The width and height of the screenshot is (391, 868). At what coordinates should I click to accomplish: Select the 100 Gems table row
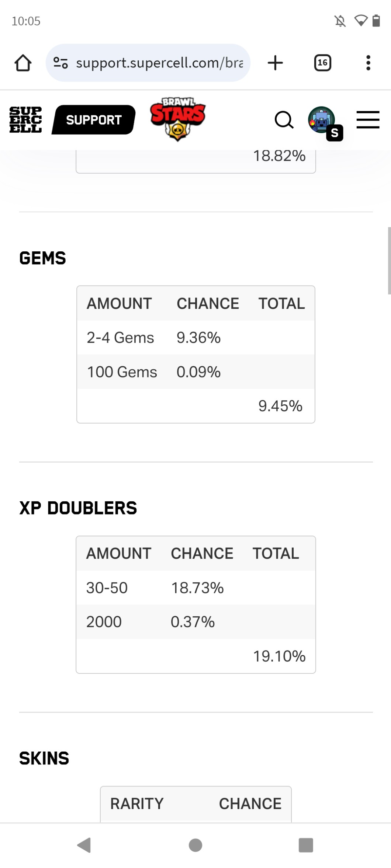(195, 372)
